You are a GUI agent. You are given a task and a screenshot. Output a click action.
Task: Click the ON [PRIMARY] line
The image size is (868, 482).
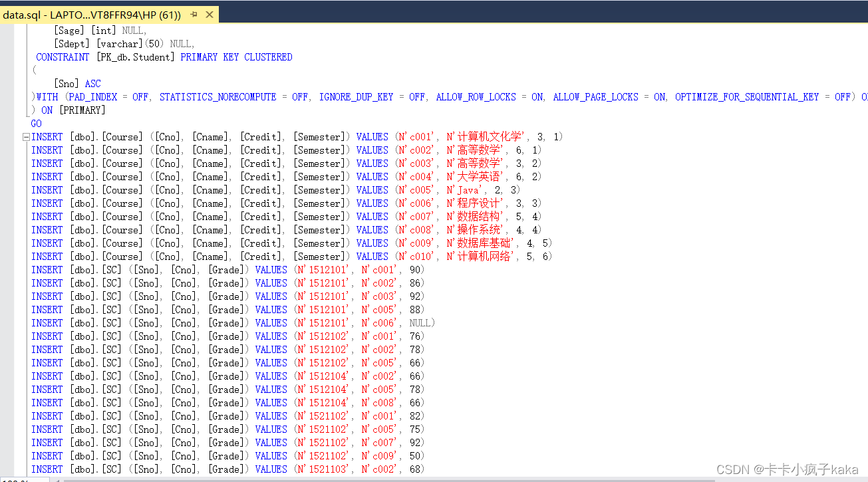(x=68, y=110)
